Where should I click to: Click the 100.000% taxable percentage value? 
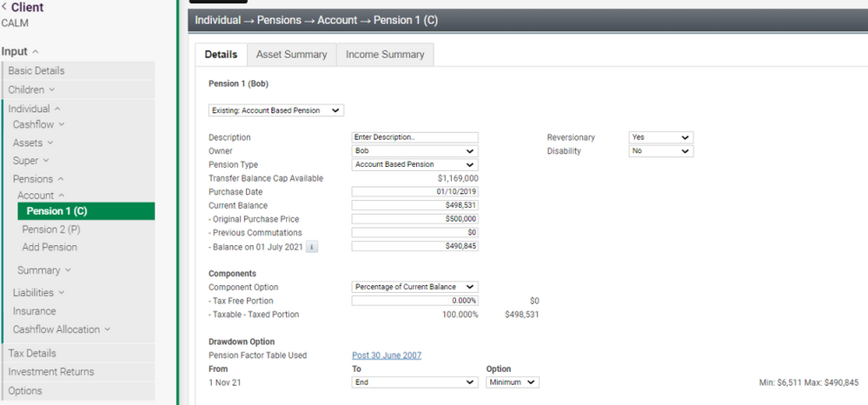460,315
